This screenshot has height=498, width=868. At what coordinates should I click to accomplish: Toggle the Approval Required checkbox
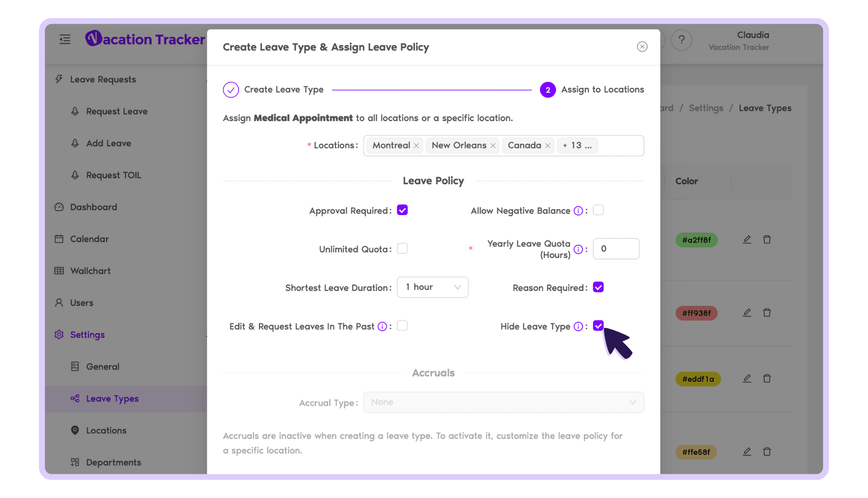pos(403,210)
